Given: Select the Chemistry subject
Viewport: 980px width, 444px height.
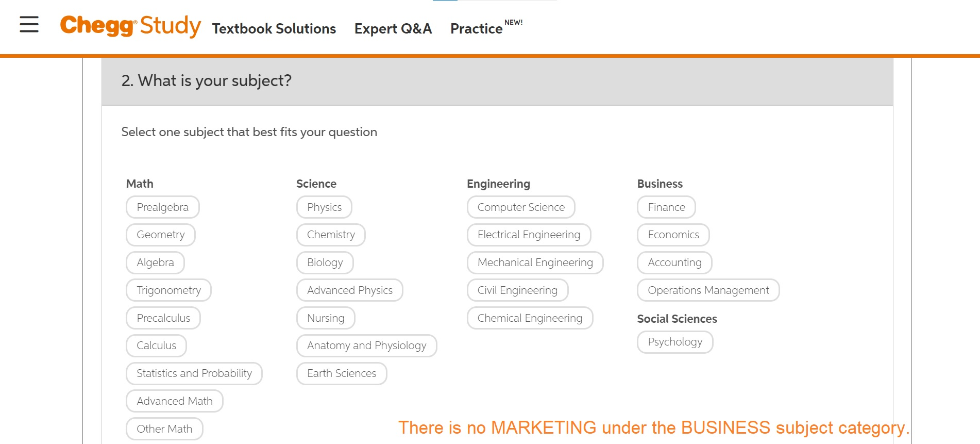Looking at the screenshot, I should click(331, 235).
